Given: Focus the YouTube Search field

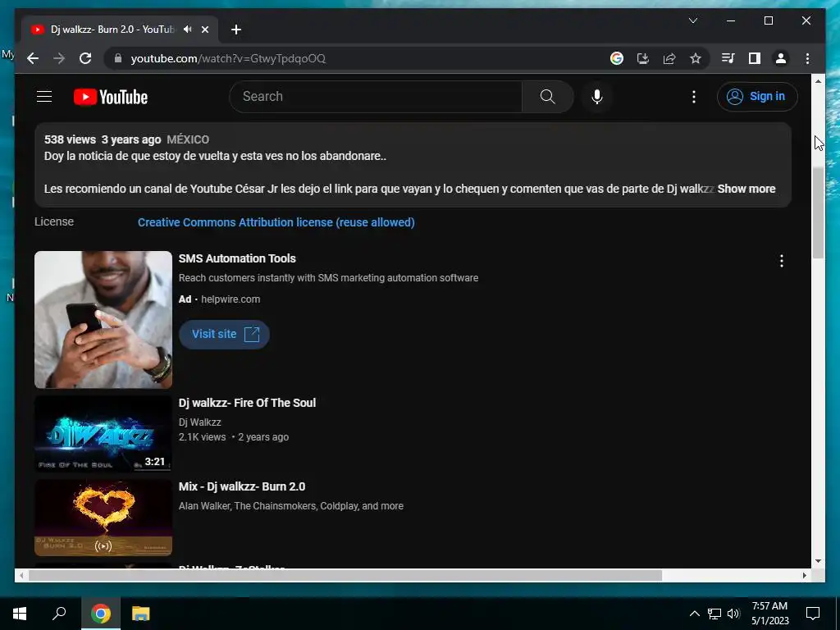Looking at the screenshot, I should click(x=376, y=97).
